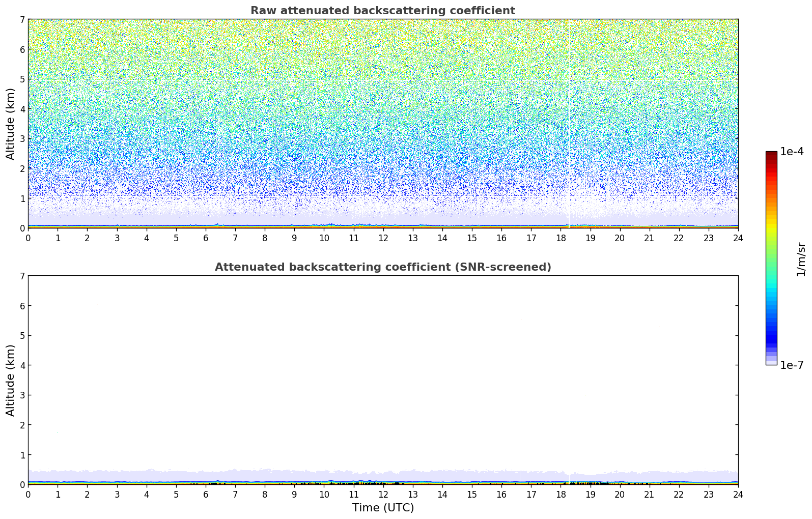
Task: Click the 6-hour tick label on the bottom plot
Action: point(206,494)
